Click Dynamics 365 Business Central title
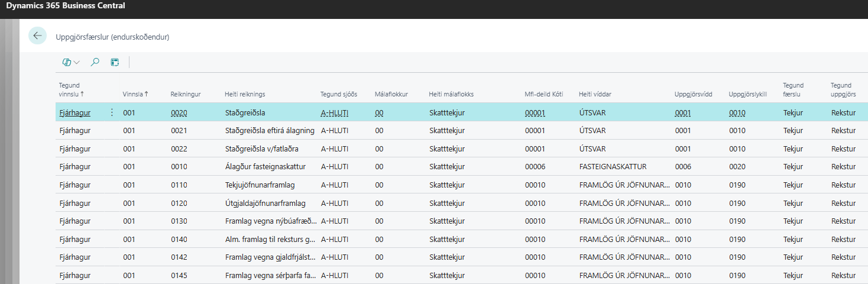 point(66,6)
